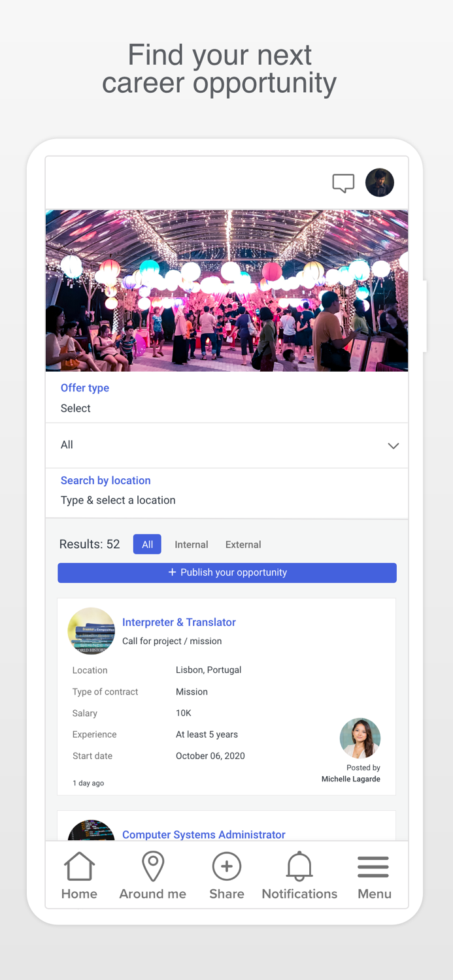Open the Share plus icon

[x=226, y=864]
